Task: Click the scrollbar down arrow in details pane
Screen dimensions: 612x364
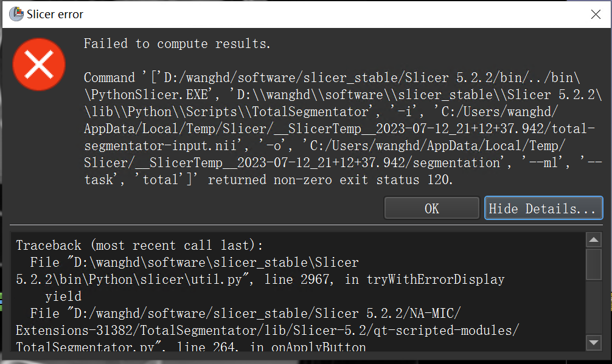Action: click(594, 342)
